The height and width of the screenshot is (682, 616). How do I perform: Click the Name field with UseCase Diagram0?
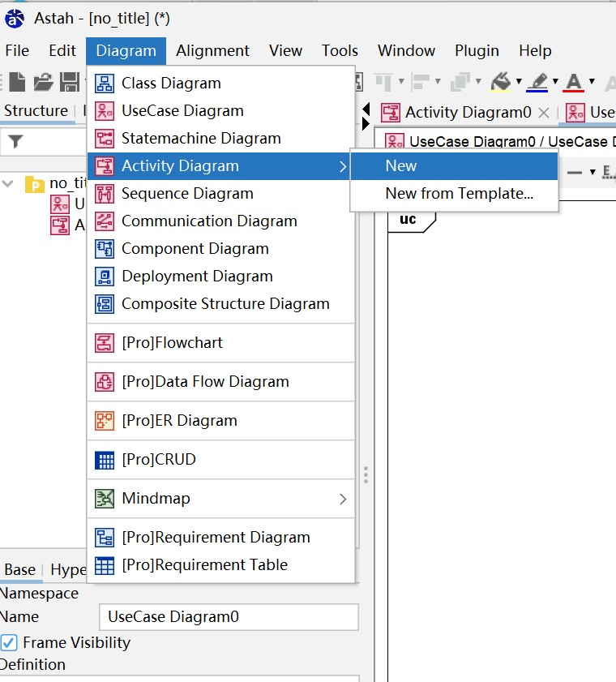[229, 617]
